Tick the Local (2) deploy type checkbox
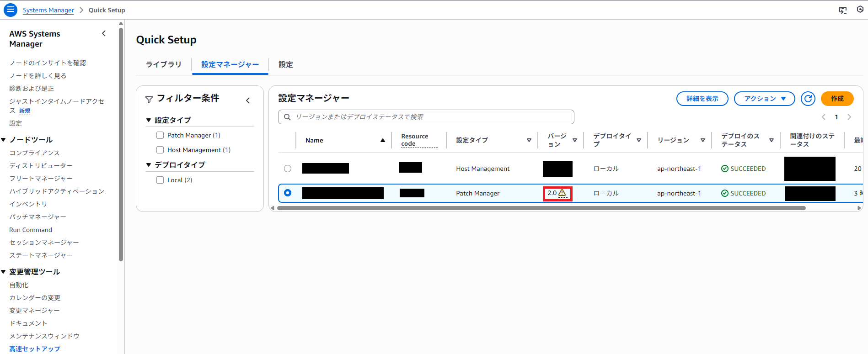The image size is (868, 354). click(160, 180)
